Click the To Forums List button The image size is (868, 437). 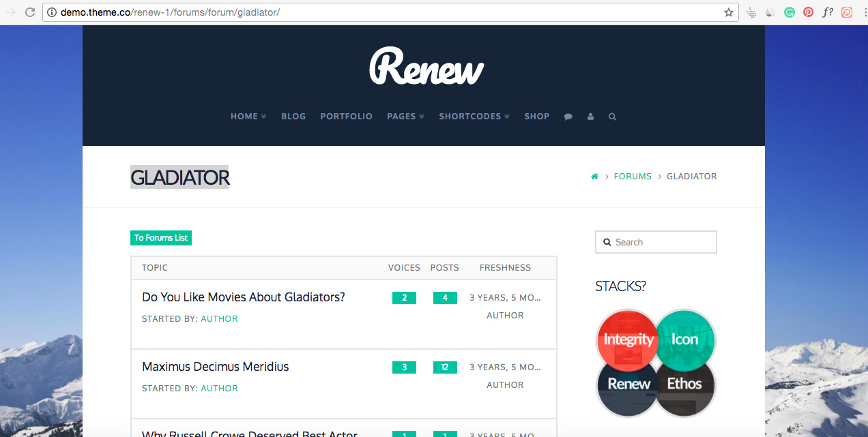[x=161, y=238]
